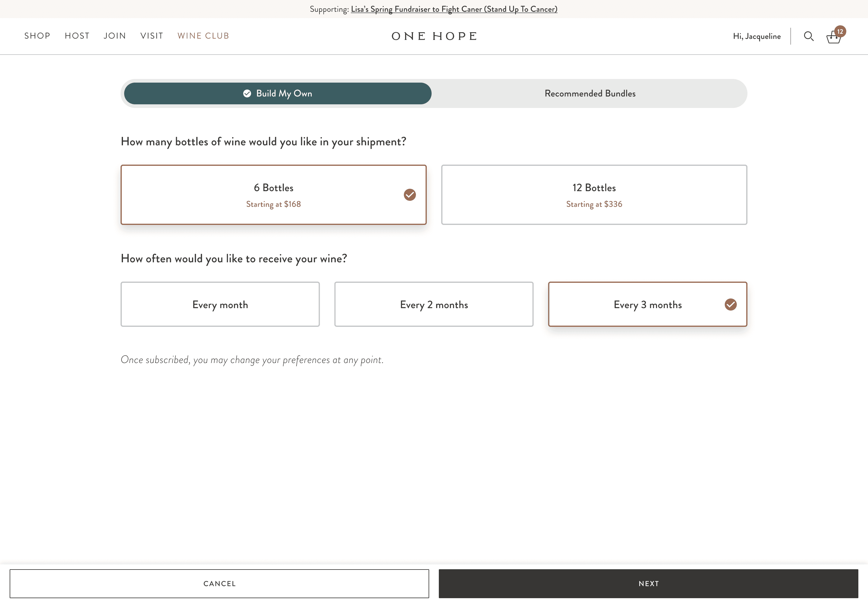Image resolution: width=868 pixels, height=603 pixels.
Task: Choose Every 3 months delivery frequency
Action: pyautogui.click(x=647, y=305)
